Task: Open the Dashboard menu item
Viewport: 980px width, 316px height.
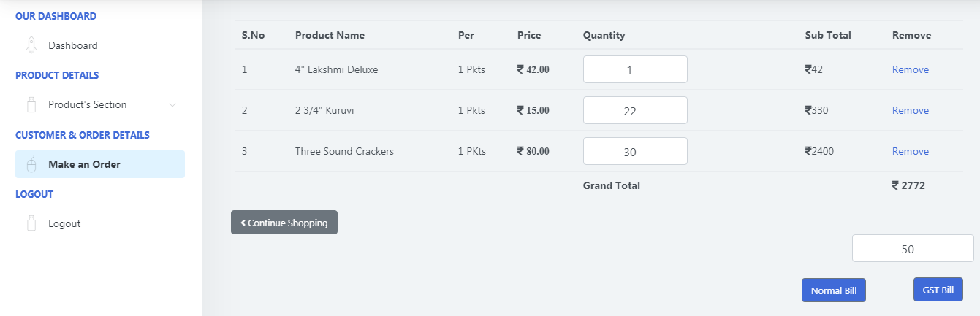Action: click(x=72, y=45)
